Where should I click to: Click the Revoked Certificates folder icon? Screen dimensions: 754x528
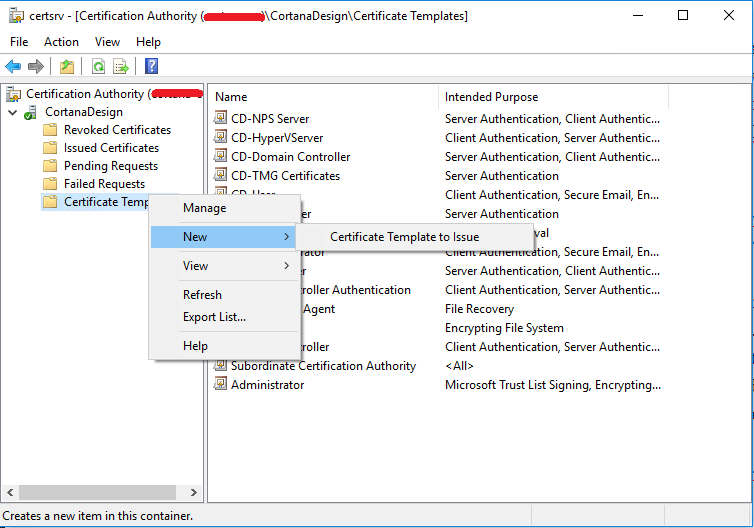point(50,130)
